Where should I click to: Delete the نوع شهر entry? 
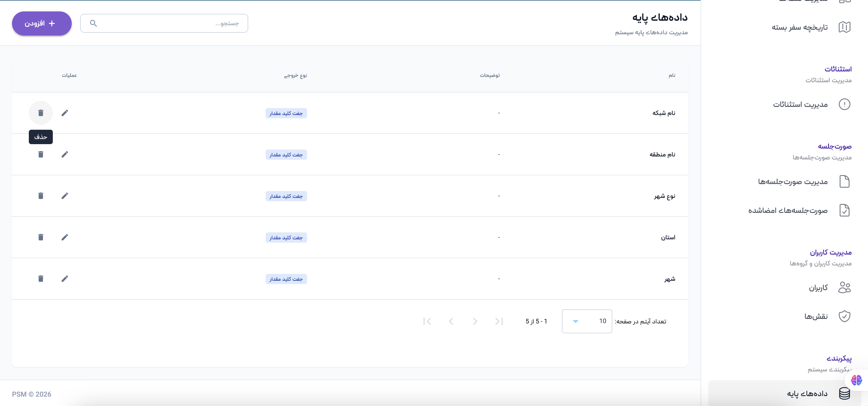(41, 195)
